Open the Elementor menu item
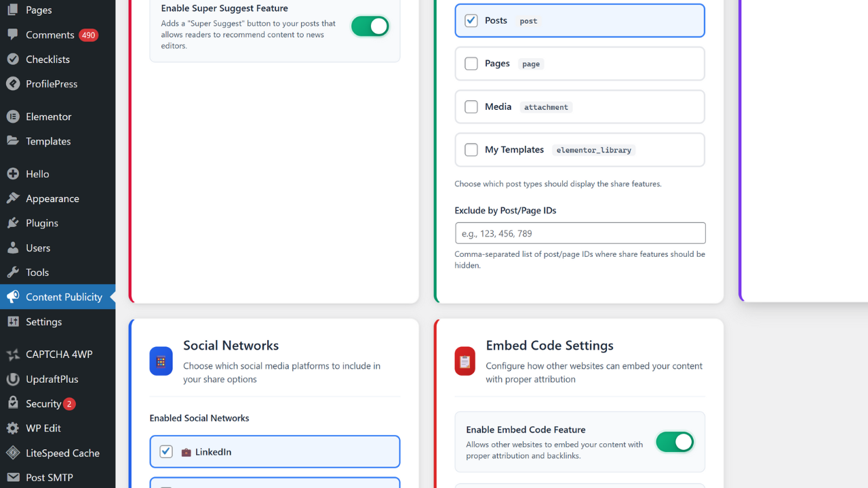Screen dimensions: 868x488 [x=58, y=117]
